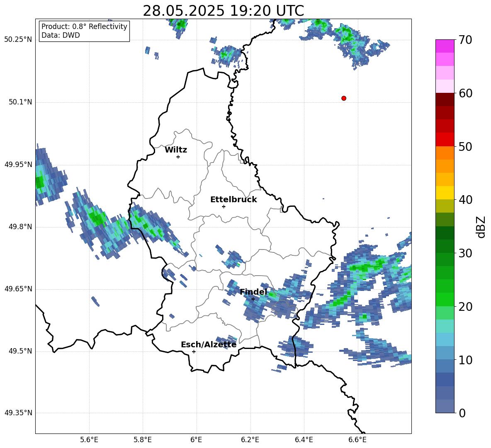Click the 6.4°E longitude label
Image resolution: width=491 pixels, height=448 pixels.
coord(304,440)
